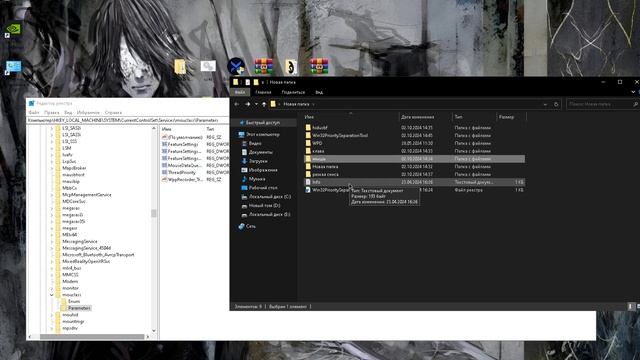Open the NVIDIA desktop shortcut icon
Viewport: 640px width, 360px height.
pos(13,30)
